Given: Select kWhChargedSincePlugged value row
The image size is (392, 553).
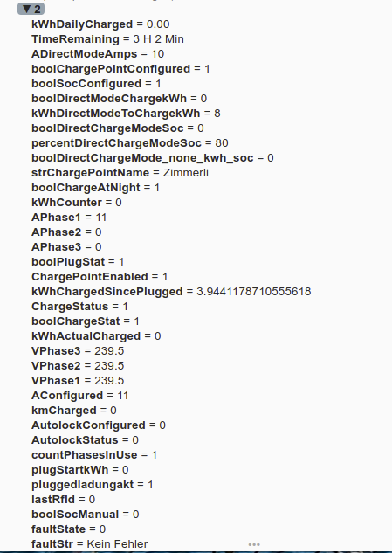Looking at the screenshot, I should [x=171, y=291].
